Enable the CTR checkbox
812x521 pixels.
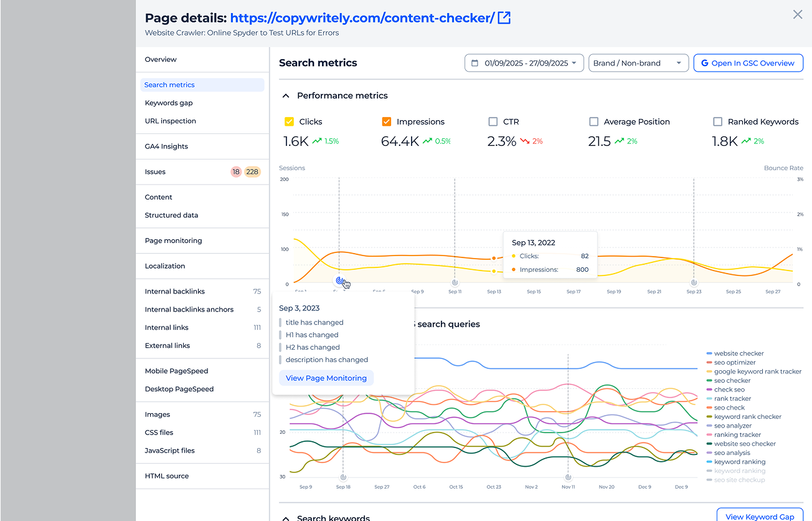tap(493, 122)
